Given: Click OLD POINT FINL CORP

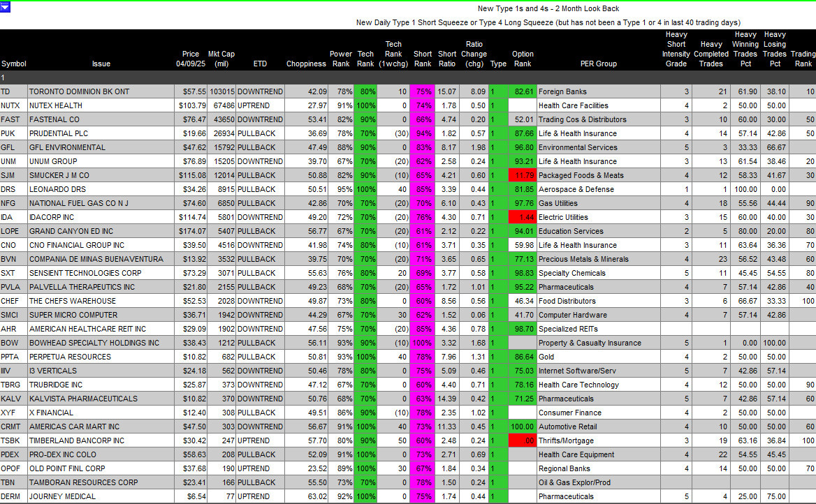Looking at the screenshot, I should [x=67, y=468].
